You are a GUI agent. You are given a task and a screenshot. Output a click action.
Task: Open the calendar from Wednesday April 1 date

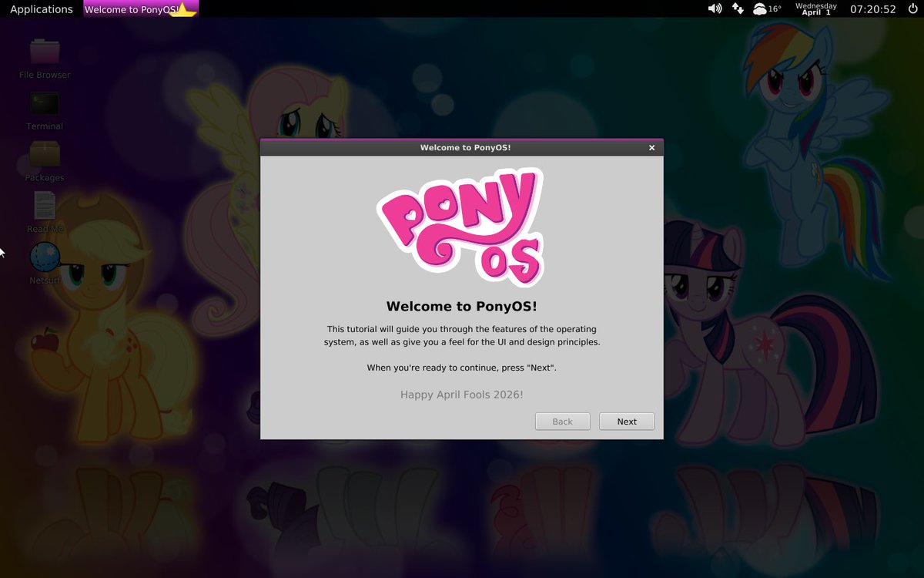[816, 9]
